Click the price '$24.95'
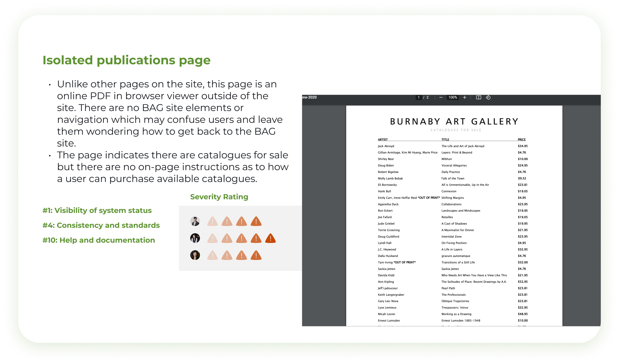 click(x=523, y=166)
